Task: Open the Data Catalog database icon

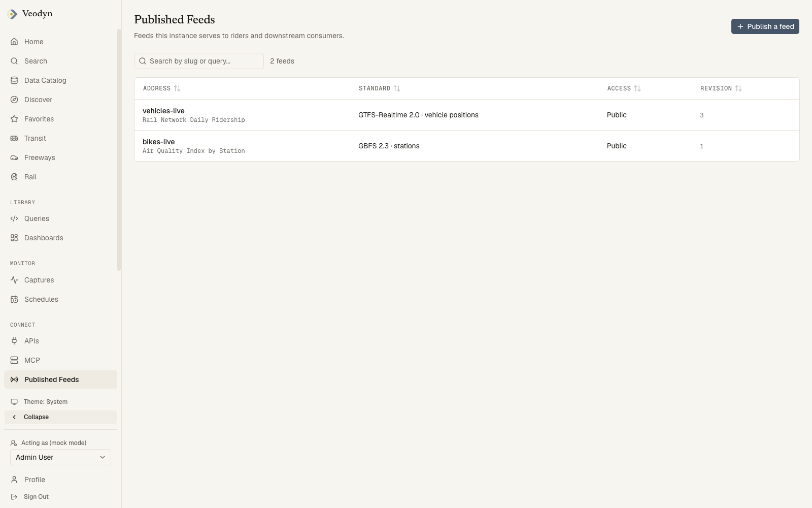Action: (x=14, y=80)
